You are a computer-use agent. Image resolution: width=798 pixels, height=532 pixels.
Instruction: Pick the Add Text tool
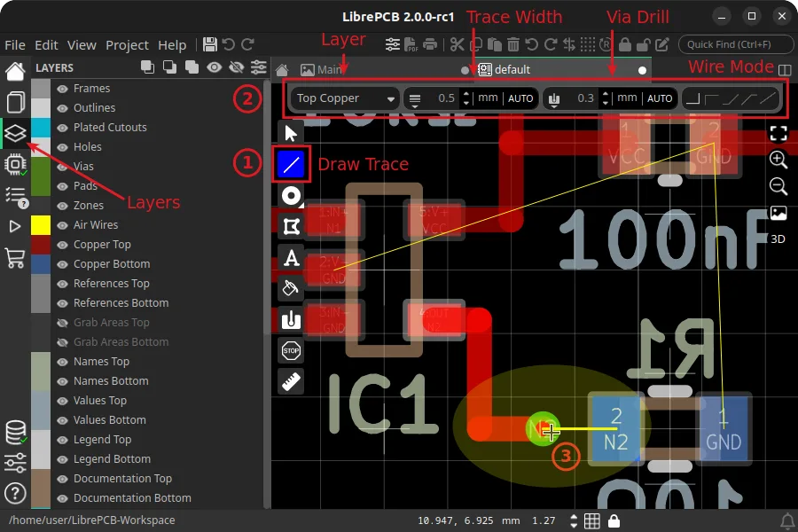pyautogui.click(x=291, y=258)
